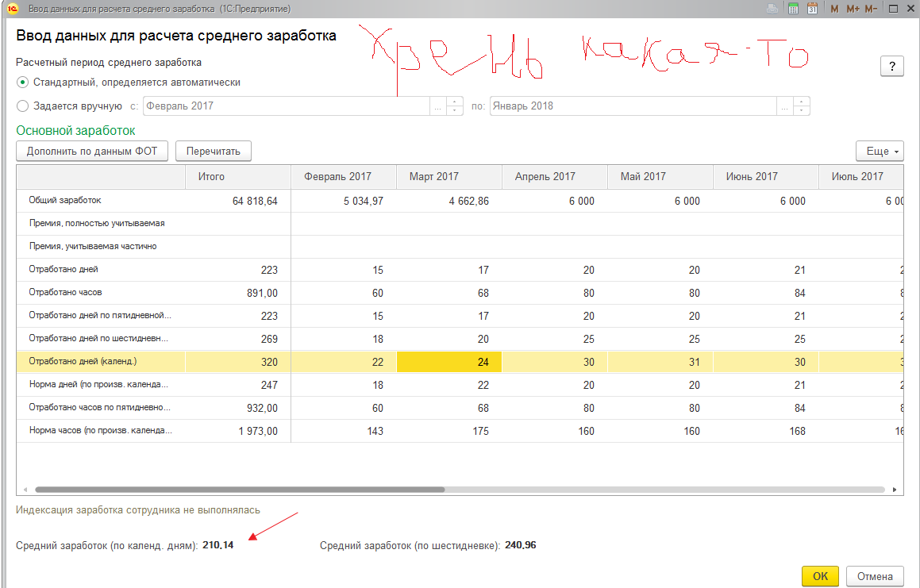Confirm with the yellow OK button

tap(820, 576)
